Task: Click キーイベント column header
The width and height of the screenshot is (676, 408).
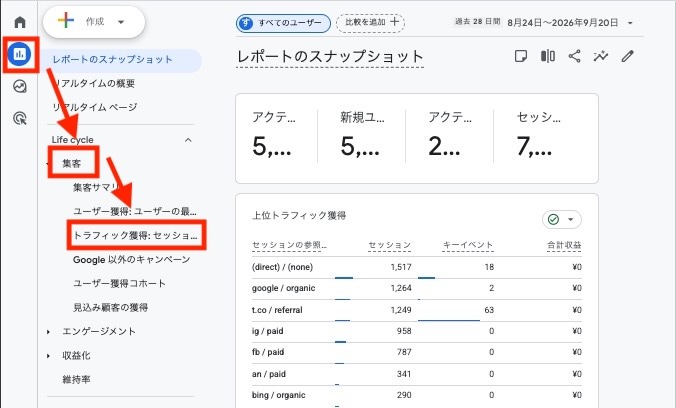Action: click(468, 245)
